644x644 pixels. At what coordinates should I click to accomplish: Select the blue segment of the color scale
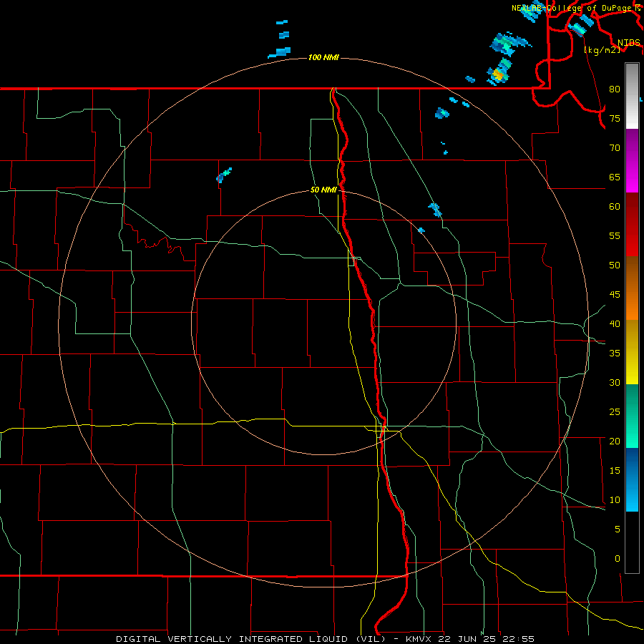(x=632, y=479)
